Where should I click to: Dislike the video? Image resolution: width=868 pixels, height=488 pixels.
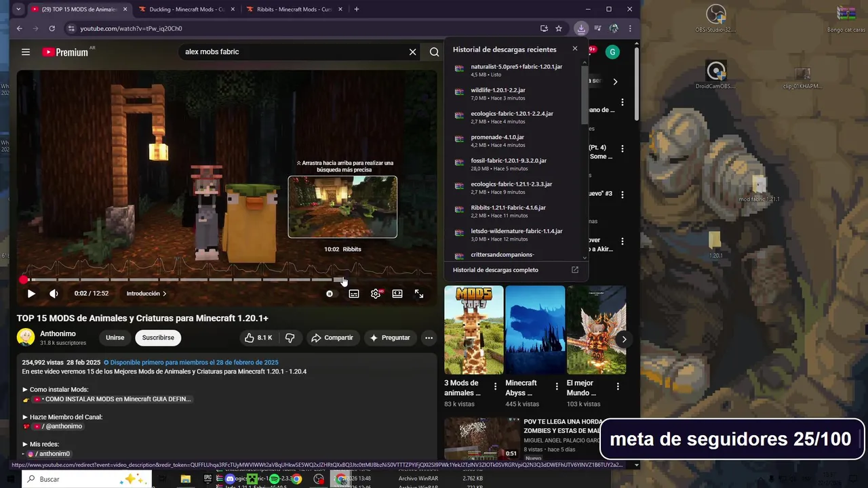[290, 338]
